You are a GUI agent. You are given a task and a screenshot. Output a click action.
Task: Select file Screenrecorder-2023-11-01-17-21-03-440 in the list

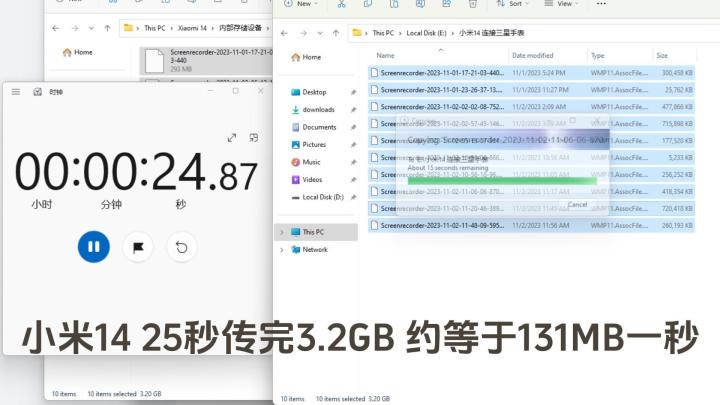click(531, 73)
